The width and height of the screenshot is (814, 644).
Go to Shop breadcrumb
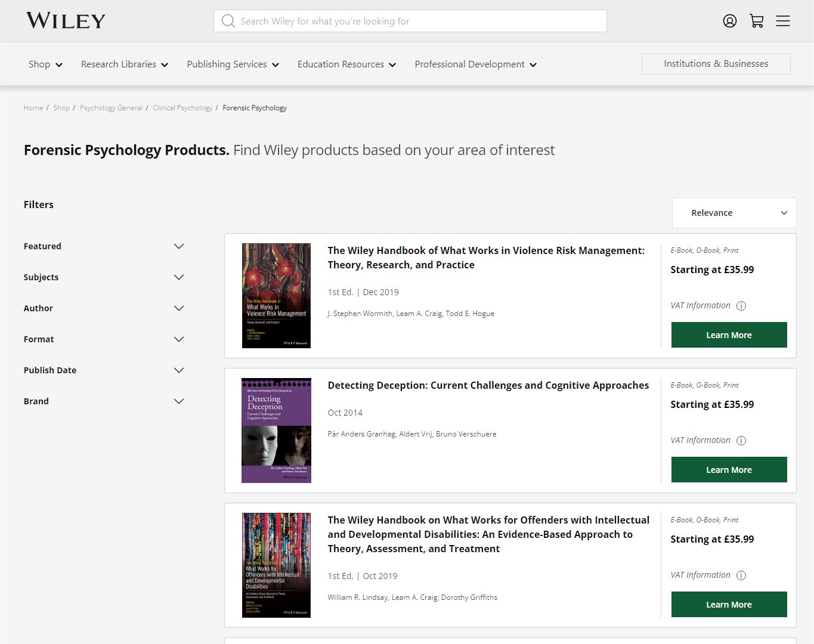[61, 108]
